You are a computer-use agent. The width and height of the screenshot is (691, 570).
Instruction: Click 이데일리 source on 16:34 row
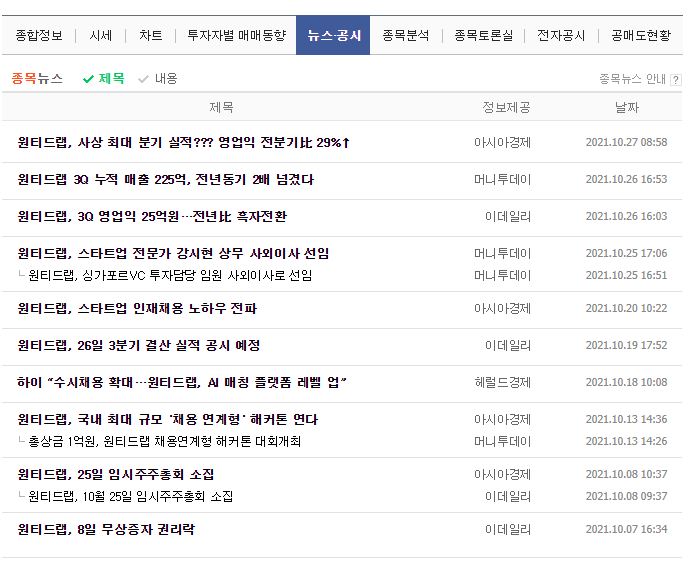[508, 529]
